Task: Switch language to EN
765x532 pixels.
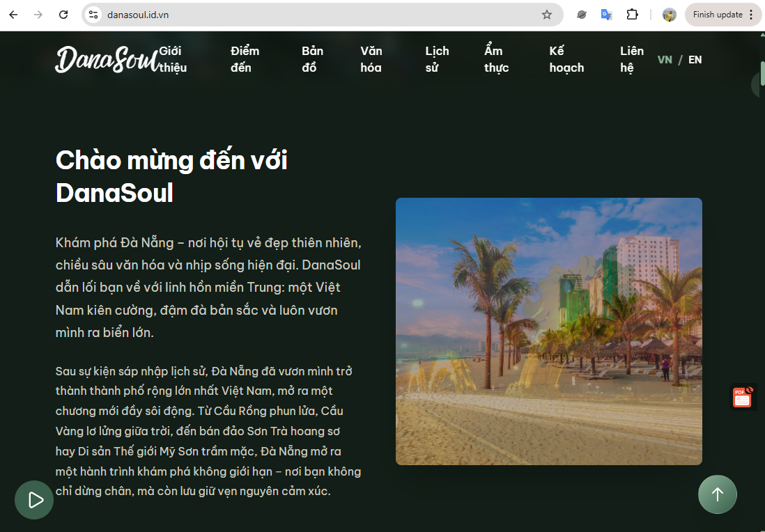Action: coord(695,60)
